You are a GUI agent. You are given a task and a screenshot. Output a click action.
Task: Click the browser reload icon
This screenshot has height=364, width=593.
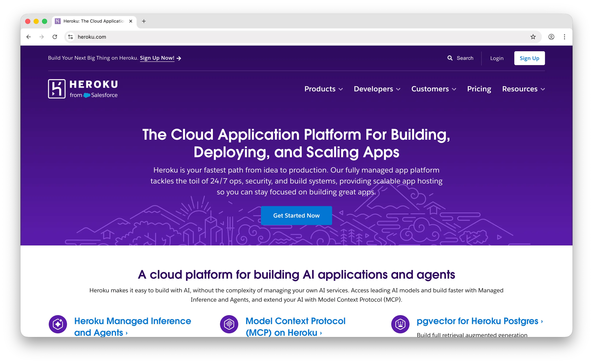55,37
